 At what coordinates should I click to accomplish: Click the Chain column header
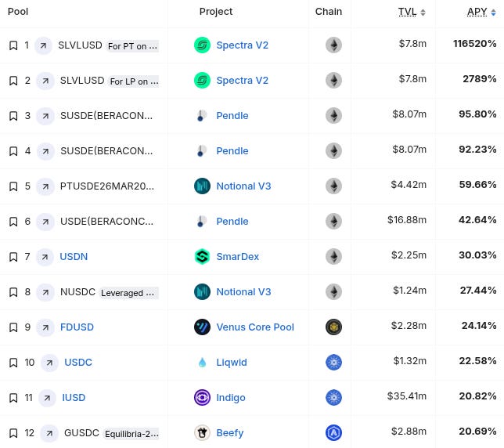pyautogui.click(x=329, y=12)
